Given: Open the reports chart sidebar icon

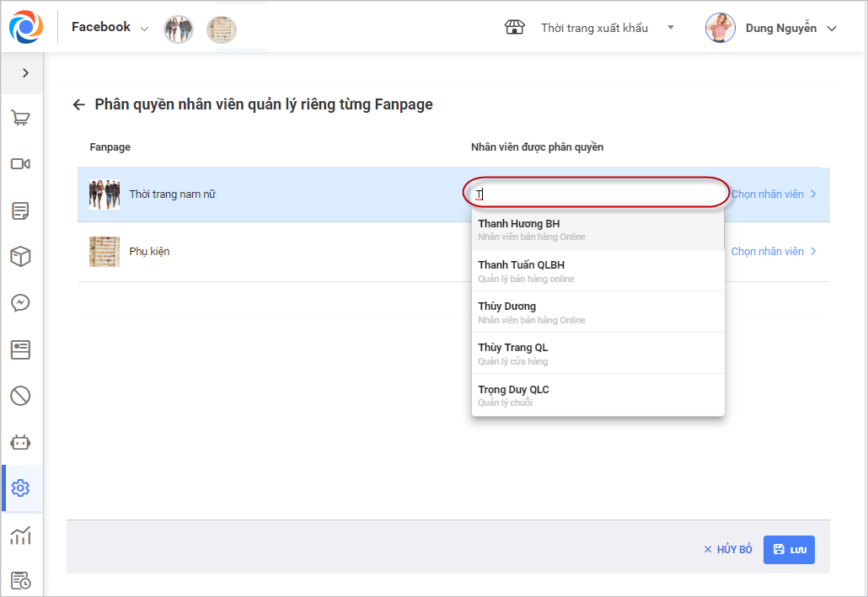Looking at the screenshot, I should point(21,535).
